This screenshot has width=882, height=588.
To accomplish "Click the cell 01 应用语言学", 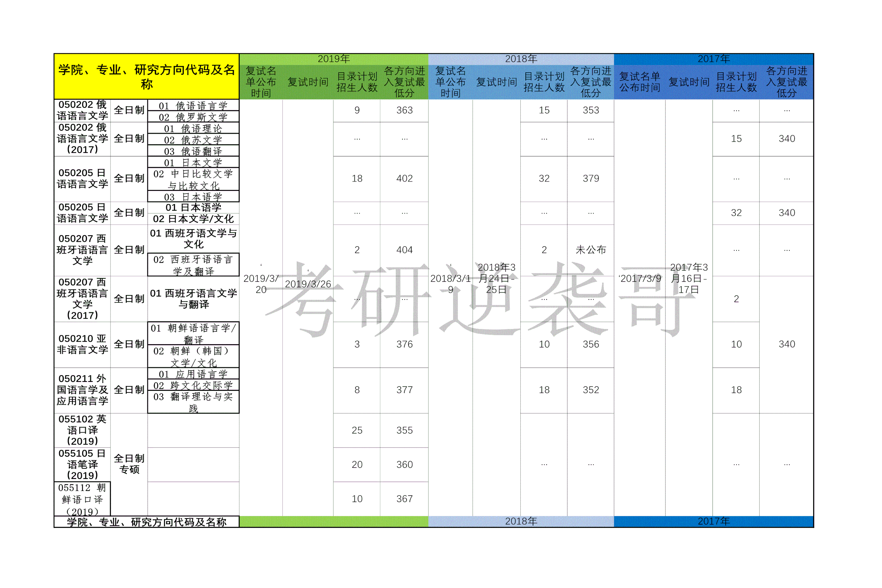I will 193,373.
